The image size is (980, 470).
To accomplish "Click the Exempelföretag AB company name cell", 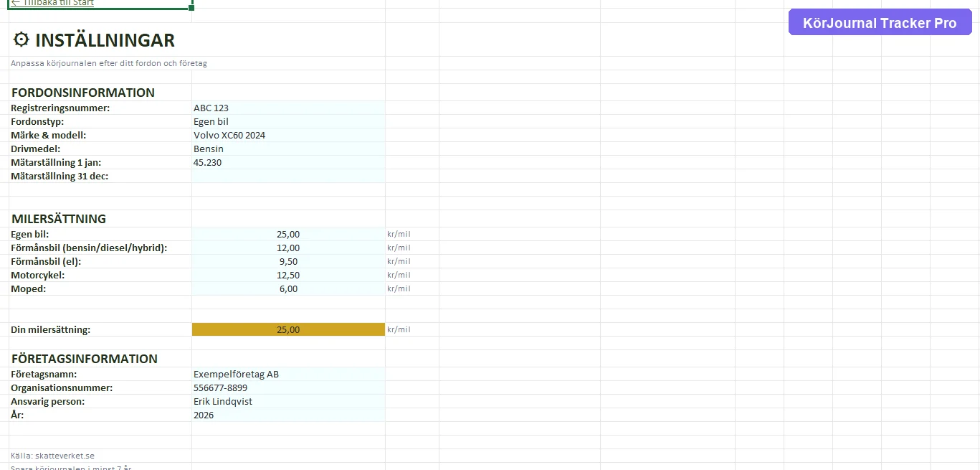I will 288,375.
